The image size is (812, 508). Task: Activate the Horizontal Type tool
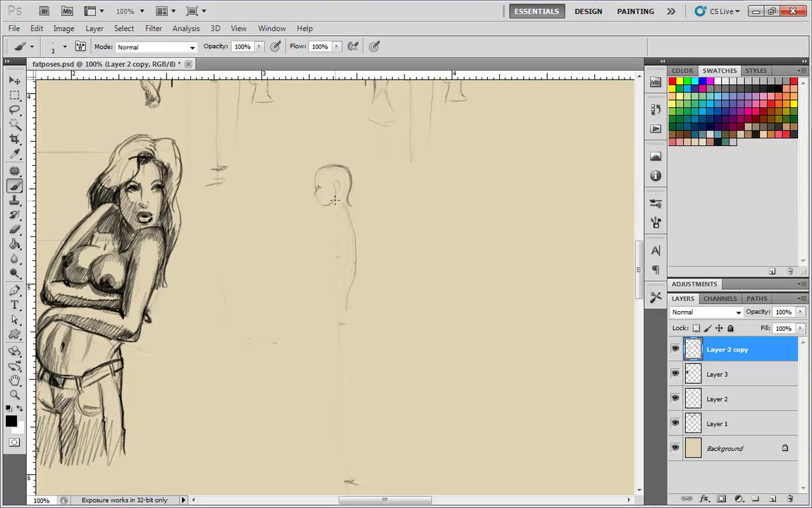[x=15, y=305]
